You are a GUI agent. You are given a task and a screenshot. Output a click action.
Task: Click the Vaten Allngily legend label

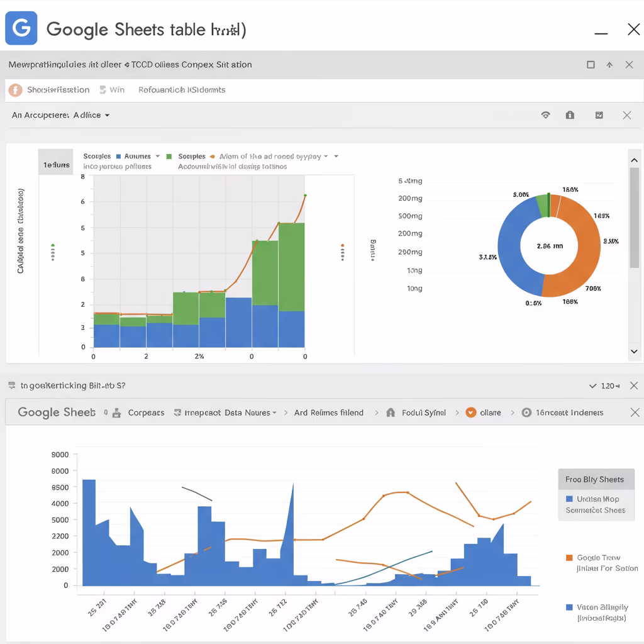point(602,607)
